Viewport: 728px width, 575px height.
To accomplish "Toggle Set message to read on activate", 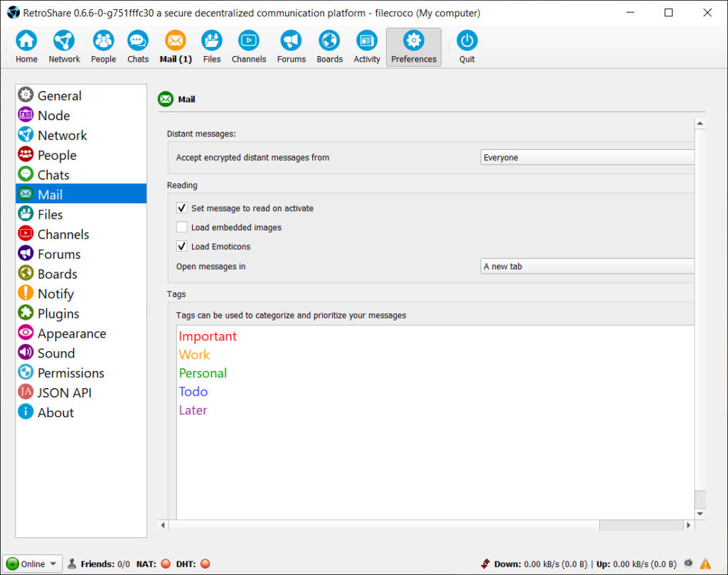I will coord(182,208).
